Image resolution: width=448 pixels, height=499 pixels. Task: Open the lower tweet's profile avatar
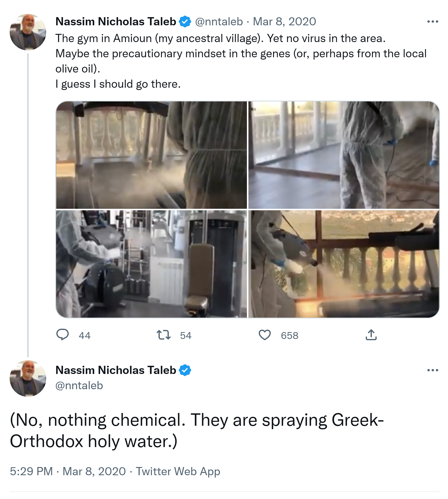coord(28,379)
